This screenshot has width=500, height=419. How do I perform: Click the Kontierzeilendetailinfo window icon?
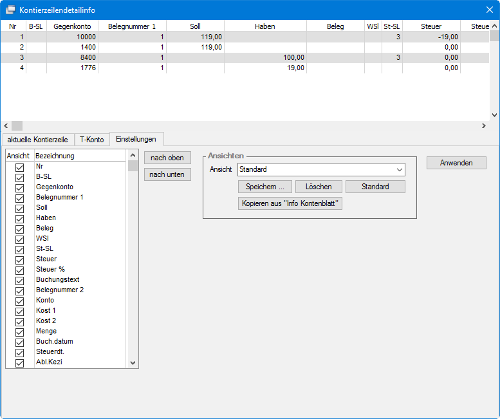click(10, 10)
